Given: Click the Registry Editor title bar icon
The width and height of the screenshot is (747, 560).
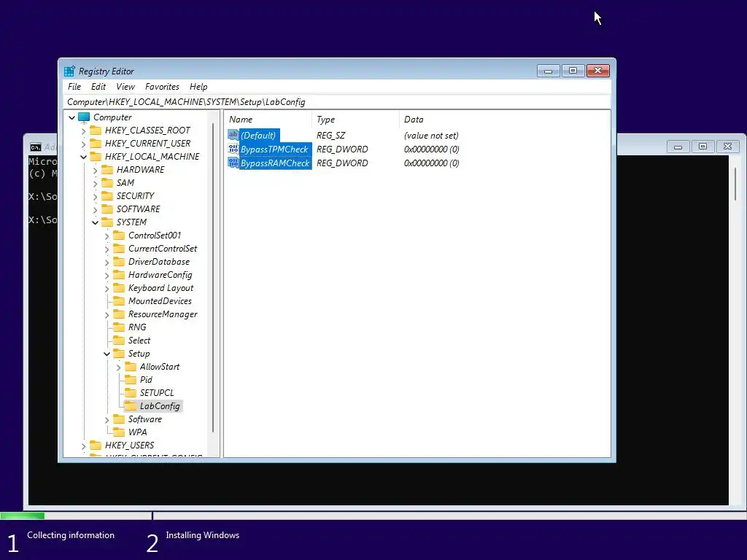Looking at the screenshot, I should click(x=69, y=71).
